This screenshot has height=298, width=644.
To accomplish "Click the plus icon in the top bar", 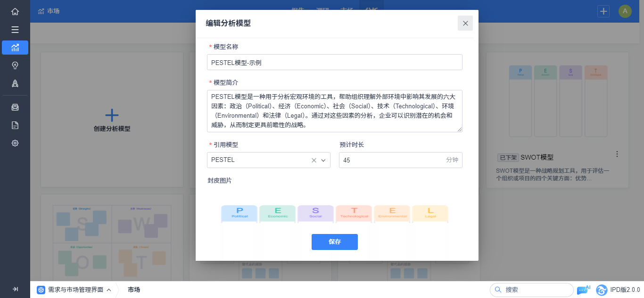I will 603,11.
